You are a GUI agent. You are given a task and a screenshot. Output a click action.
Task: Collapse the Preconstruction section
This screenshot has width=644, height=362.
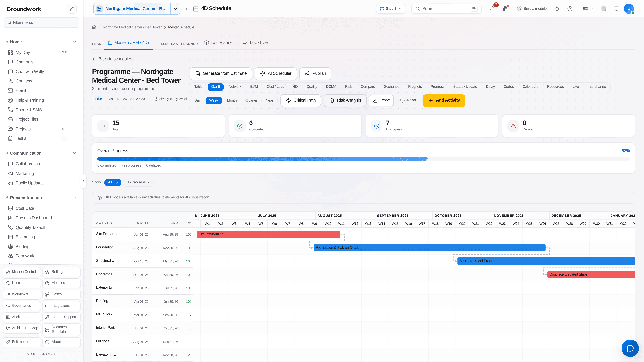pos(74,198)
